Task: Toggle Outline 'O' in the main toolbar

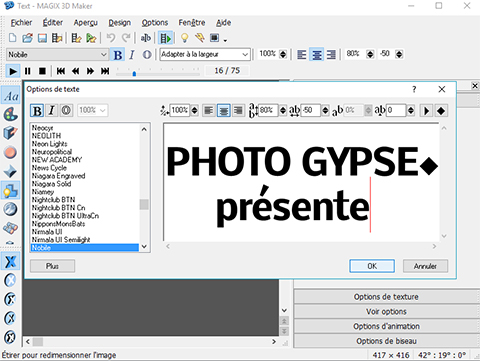Action: 147,54
